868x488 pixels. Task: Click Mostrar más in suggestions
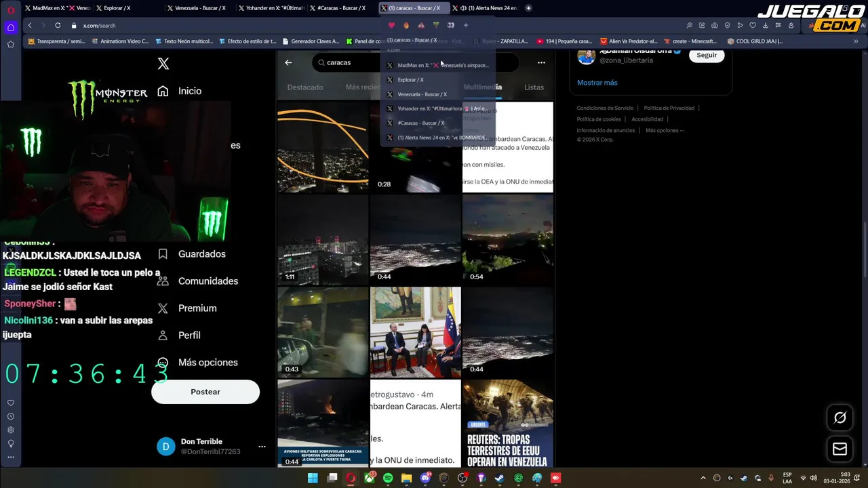point(597,83)
